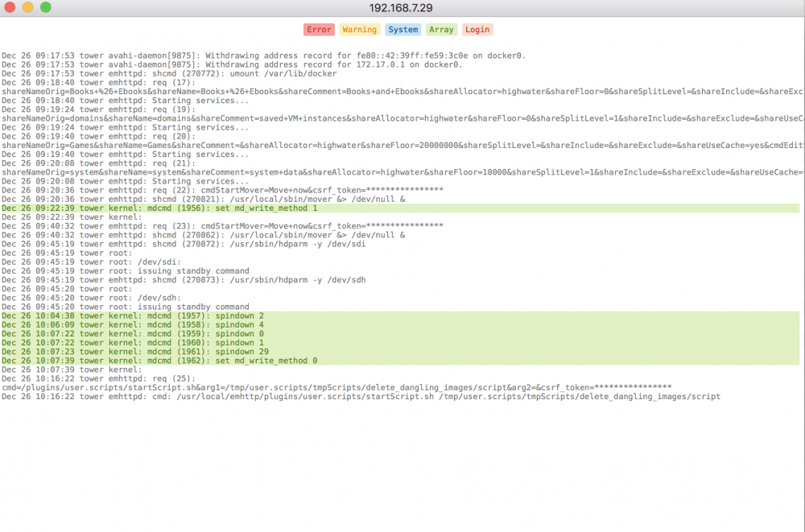Click the shareNameOrig=system log line
The image size is (805, 532).
pos(402,172)
